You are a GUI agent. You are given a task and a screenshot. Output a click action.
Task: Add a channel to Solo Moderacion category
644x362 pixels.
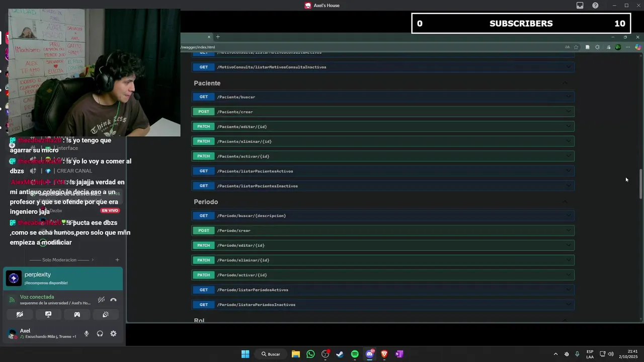coord(117,260)
